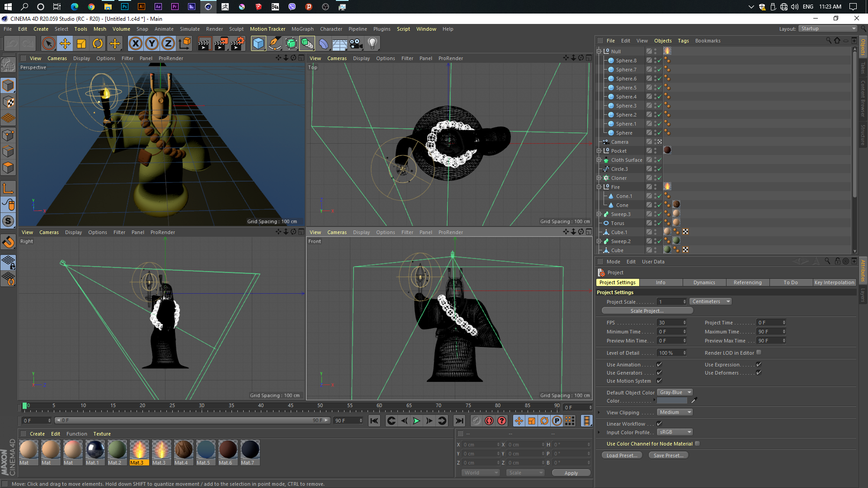868x488 pixels.
Task: Select the Mat.7 material thumbnail
Action: [x=250, y=450]
